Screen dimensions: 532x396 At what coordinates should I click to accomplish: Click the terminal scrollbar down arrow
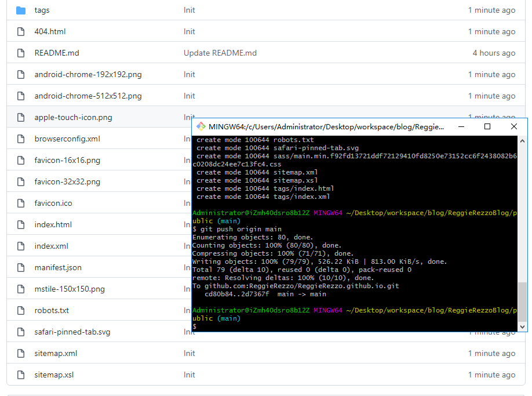pos(522,326)
